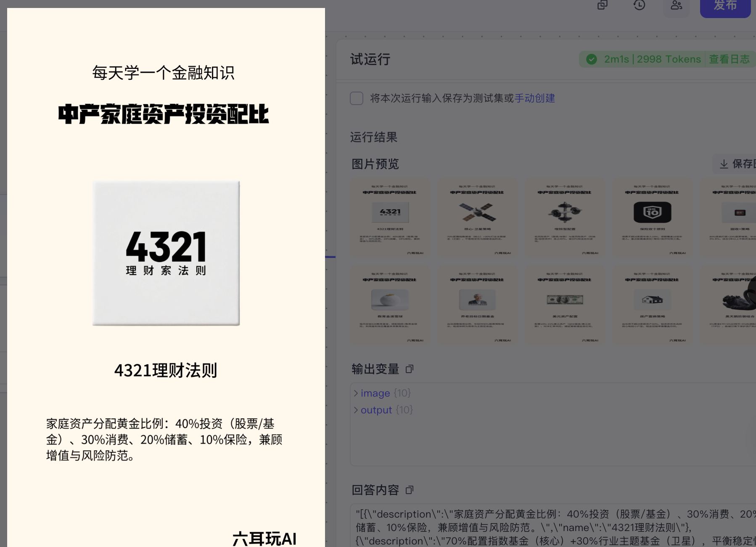The image size is (756, 547).
Task: Open the 4321 rule preview thumbnail
Action: tap(390, 218)
